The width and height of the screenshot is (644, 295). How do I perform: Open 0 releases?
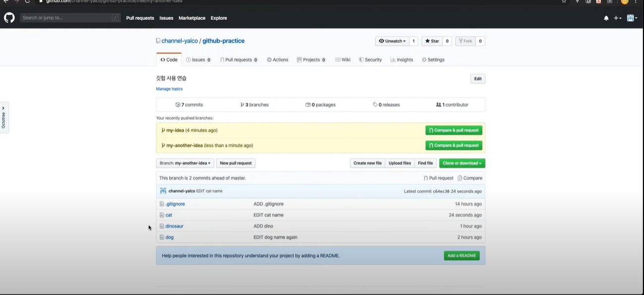pos(386,105)
